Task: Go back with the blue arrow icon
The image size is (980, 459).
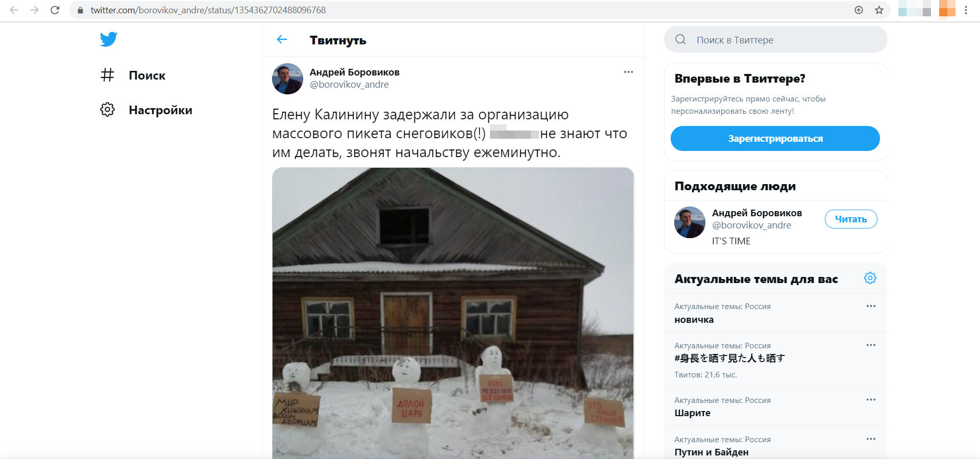Action: (282, 40)
